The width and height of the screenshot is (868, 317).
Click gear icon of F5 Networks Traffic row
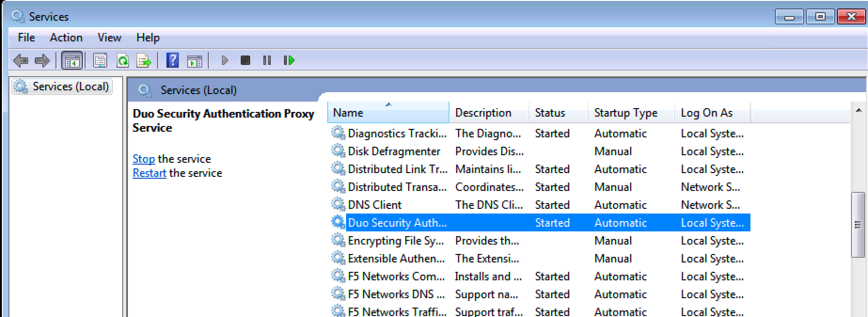[338, 311]
